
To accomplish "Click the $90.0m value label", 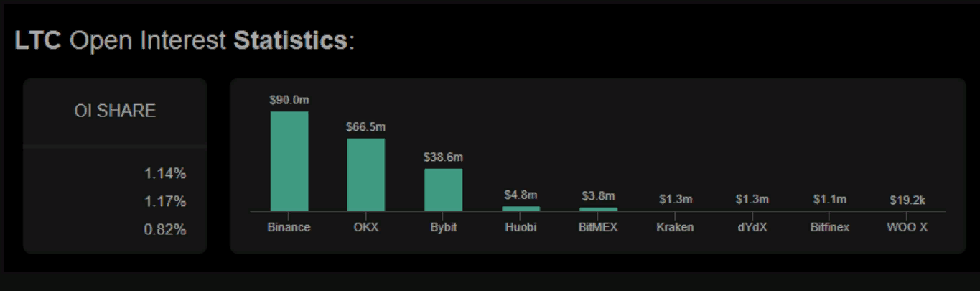I will pyautogui.click(x=289, y=101).
